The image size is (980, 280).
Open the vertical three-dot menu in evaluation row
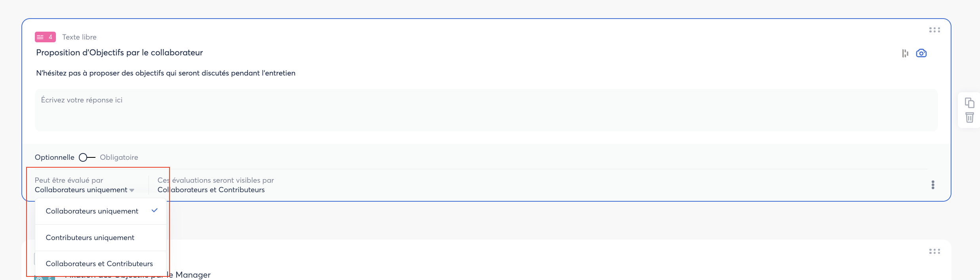pyautogui.click(x=933, y=185)
